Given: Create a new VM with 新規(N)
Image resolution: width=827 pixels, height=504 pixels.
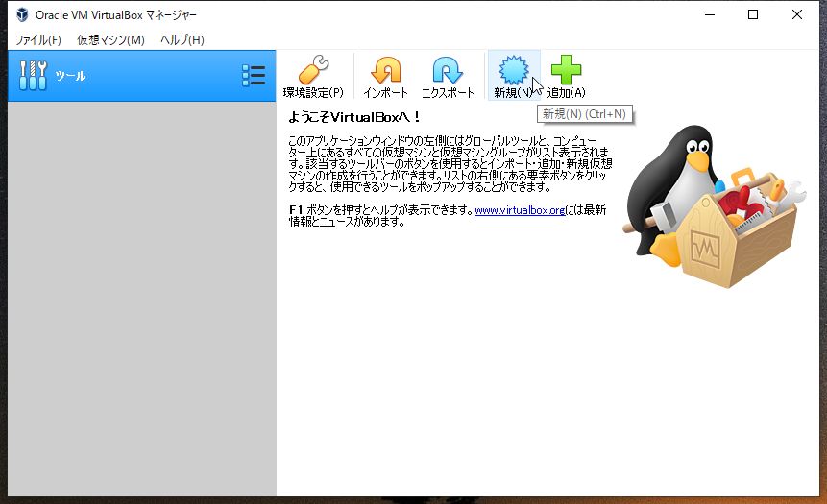Looking at the screenshot, I should (x=514, y=77).
